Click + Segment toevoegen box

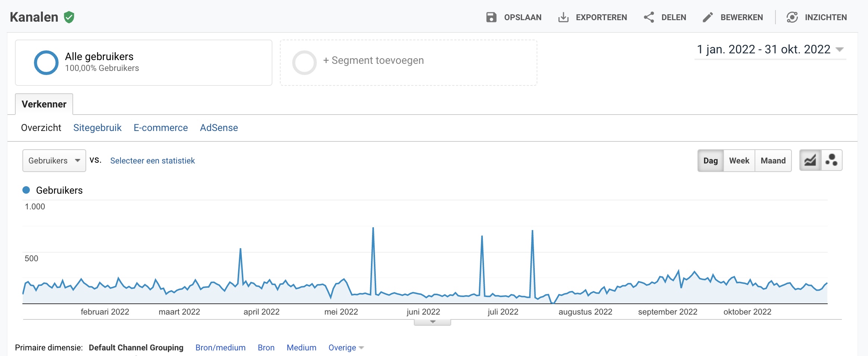409,63
